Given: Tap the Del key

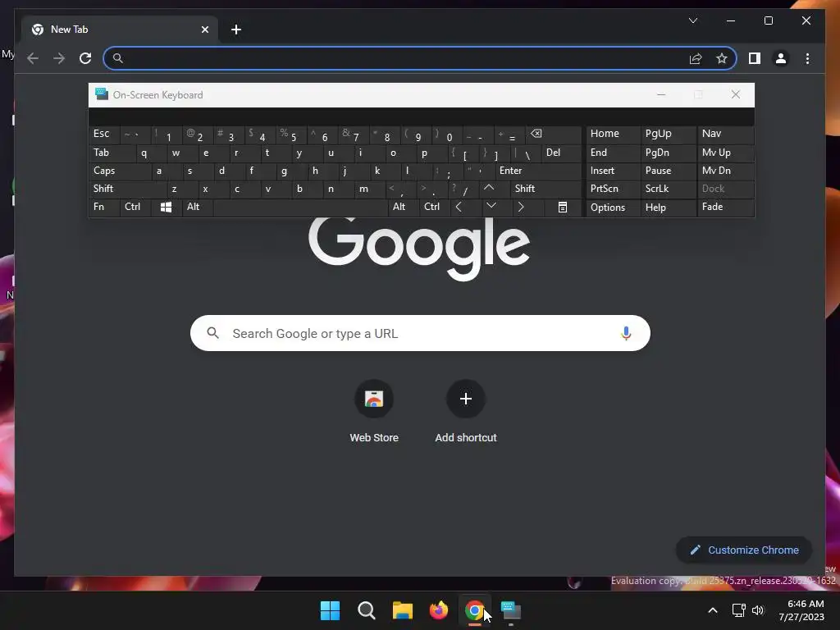Looking at the screenshot, I should (x=561, y=153).
